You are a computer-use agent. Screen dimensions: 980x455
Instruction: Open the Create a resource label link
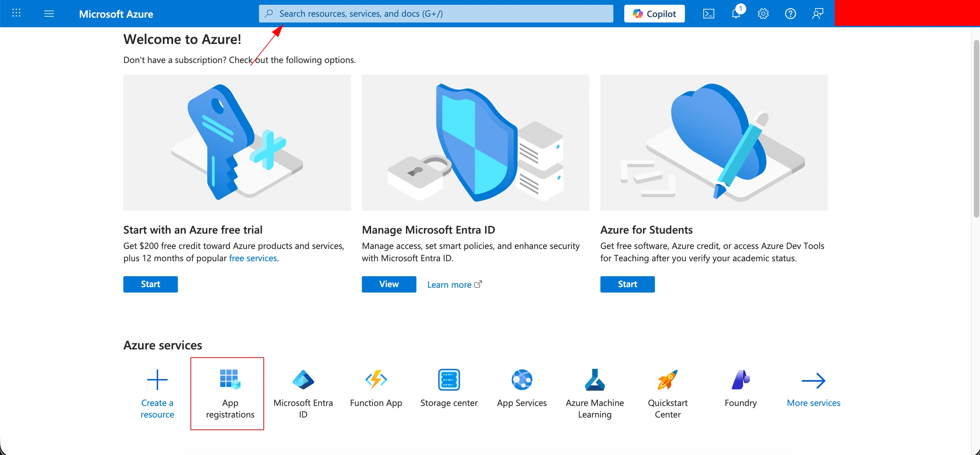(x=157, y=409)
